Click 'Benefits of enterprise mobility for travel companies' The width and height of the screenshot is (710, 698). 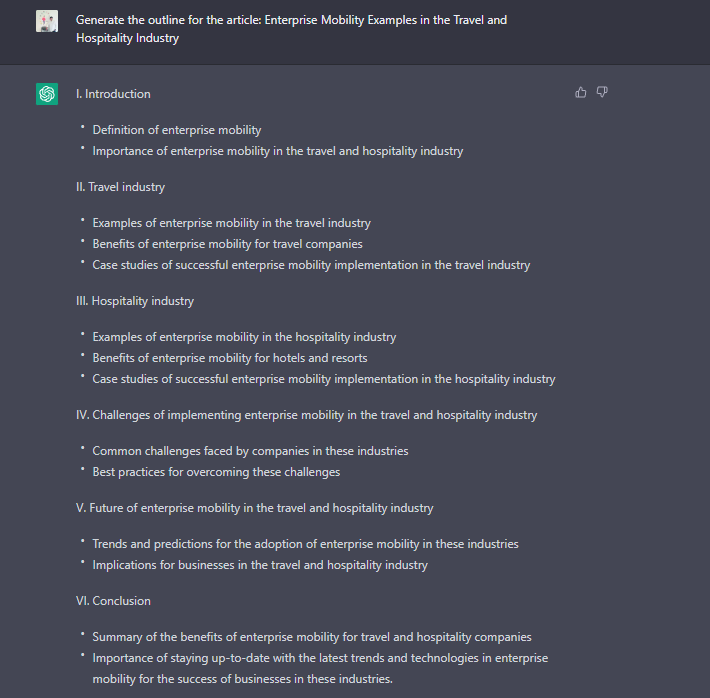point(227,244)
